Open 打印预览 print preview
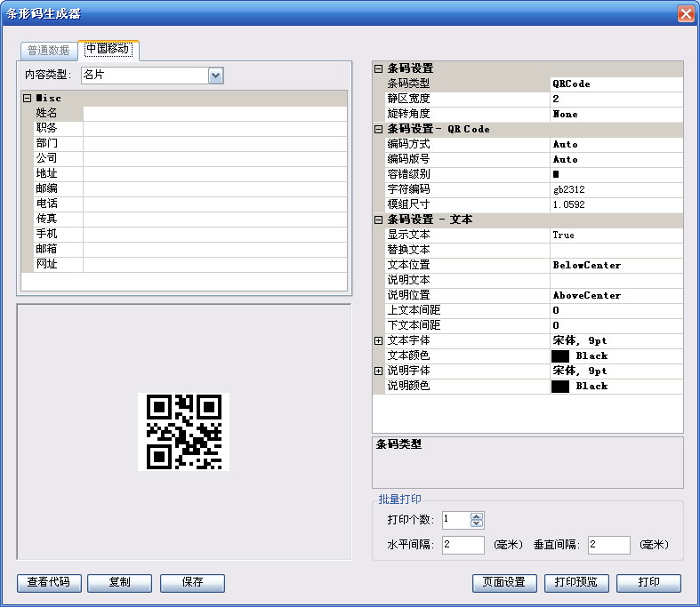 (x=575, y=583)
